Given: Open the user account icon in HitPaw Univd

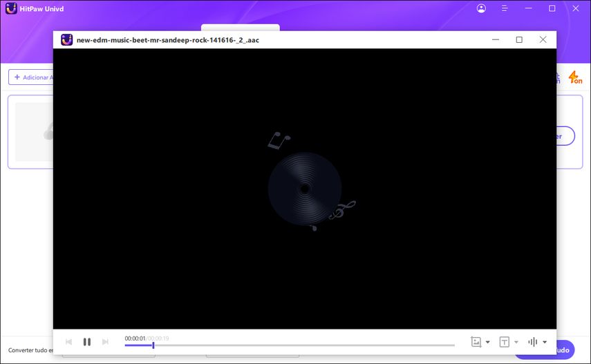Looking at the screenshot, I should [x=481, y=8].
